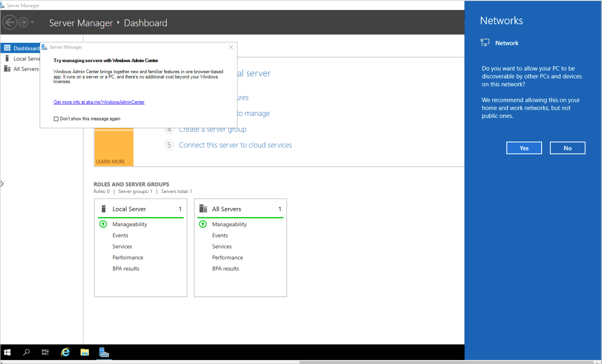Open the Local Server tile header
This screenshot has width=602, height=364.
(141, 209)
